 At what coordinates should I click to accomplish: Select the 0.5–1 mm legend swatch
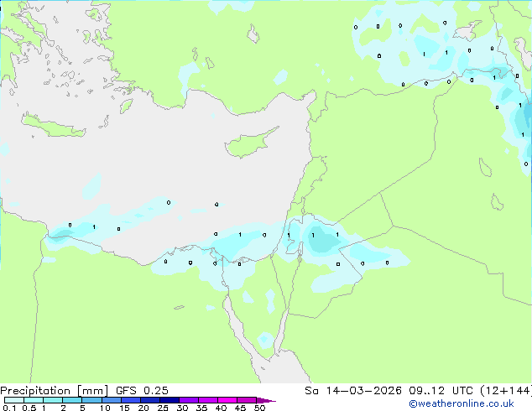[x=34, y=400]
